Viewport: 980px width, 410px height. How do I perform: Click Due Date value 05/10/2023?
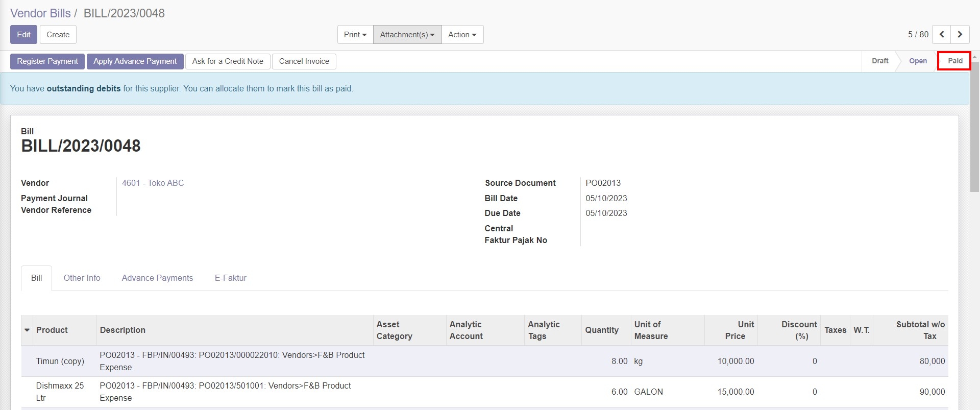606,213
